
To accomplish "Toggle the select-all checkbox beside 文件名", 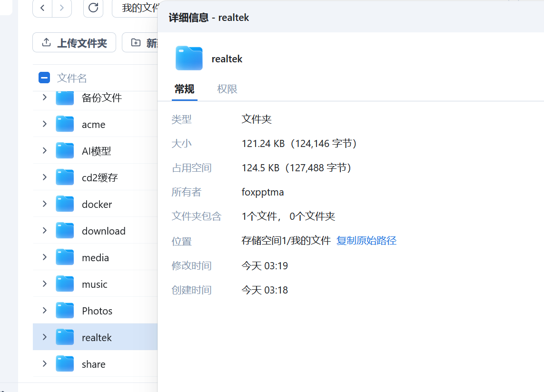I will (44, 78).
